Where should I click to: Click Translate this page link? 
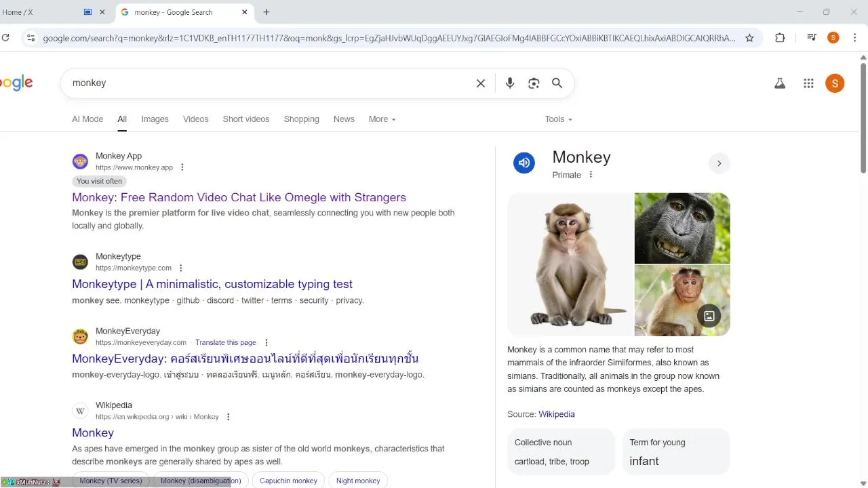[x=226, y=343]
